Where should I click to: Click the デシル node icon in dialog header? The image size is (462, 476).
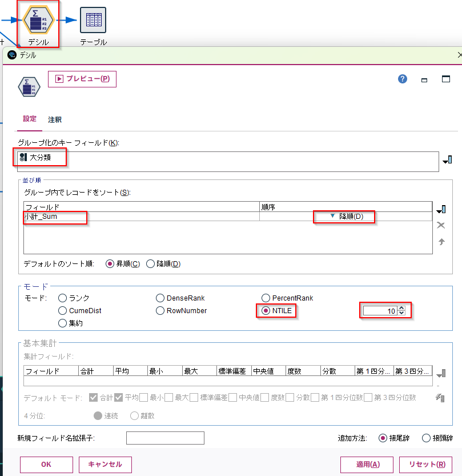point(29,87)
